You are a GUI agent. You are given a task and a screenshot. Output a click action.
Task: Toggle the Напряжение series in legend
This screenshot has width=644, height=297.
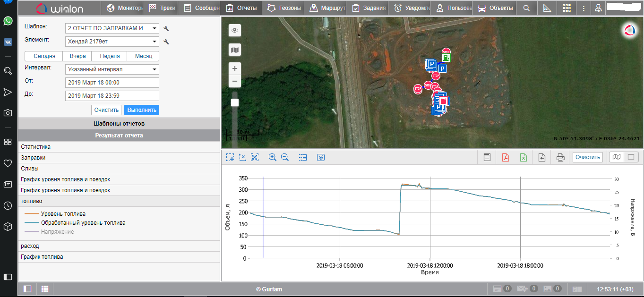click(x=57, y=232)
